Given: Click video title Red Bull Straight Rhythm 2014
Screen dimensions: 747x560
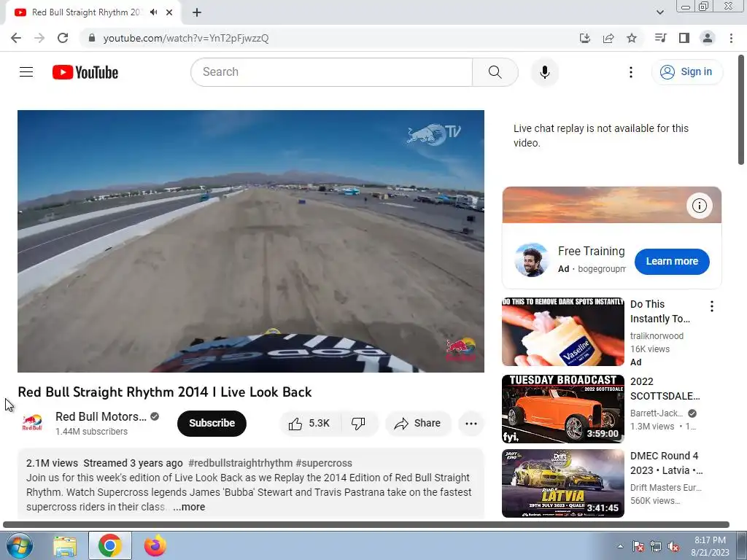Looking at the screenshot, I should pyautogui.click(x=165, y=392).
